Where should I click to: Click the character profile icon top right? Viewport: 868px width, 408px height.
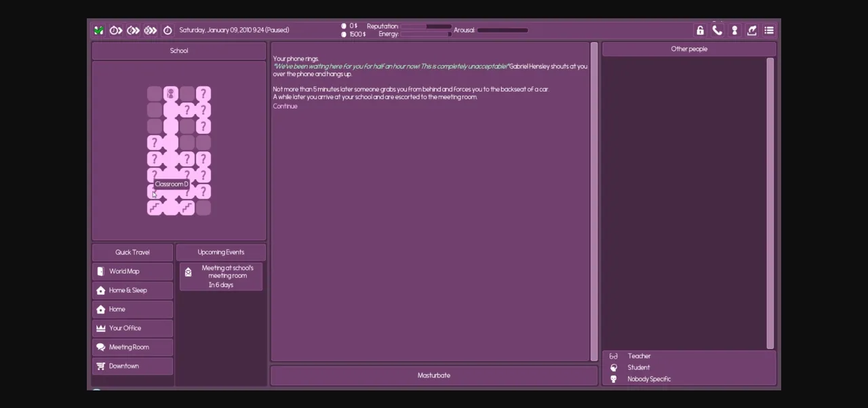pyautogui.click(x=734, y=30)
